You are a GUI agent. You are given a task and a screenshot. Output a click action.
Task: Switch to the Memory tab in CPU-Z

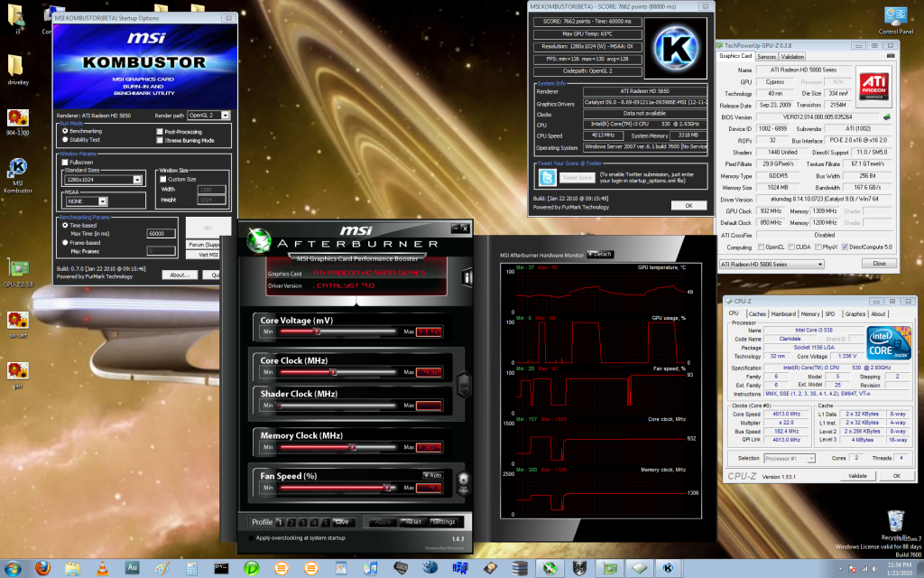[x=809, y=314]
